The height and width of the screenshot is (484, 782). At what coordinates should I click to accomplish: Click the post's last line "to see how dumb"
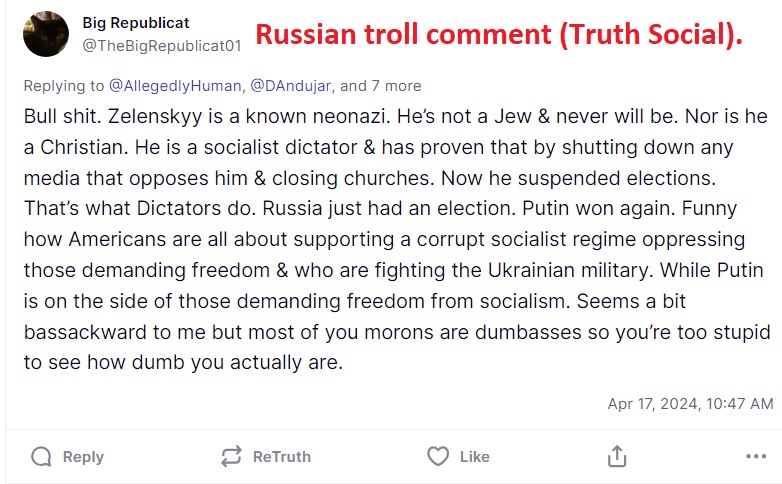(x=183, y=363)
